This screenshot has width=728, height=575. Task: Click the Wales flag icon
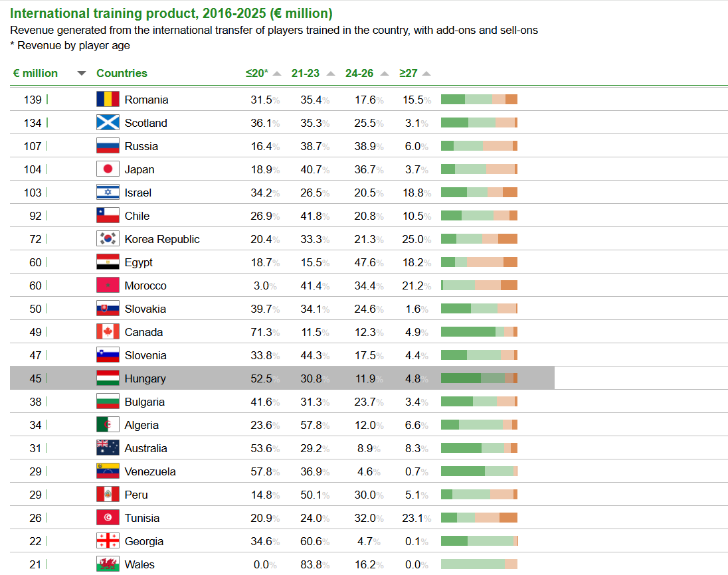click(108, 564)
